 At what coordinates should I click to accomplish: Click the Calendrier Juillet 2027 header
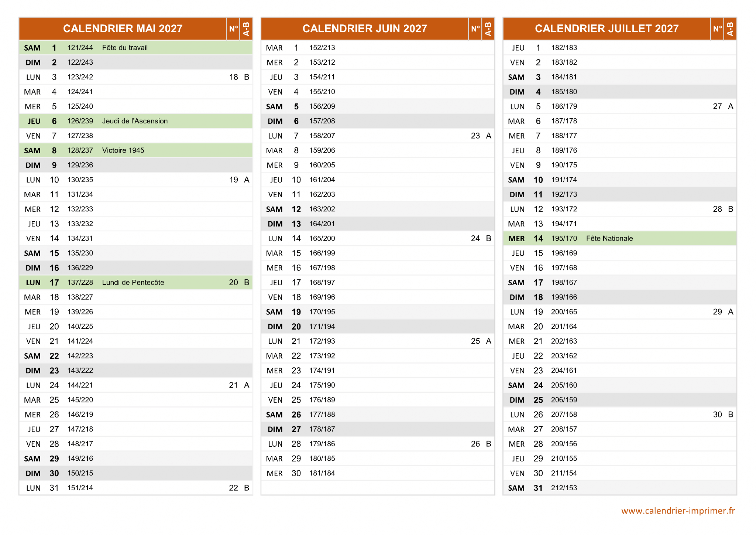[x=606, y=28]
